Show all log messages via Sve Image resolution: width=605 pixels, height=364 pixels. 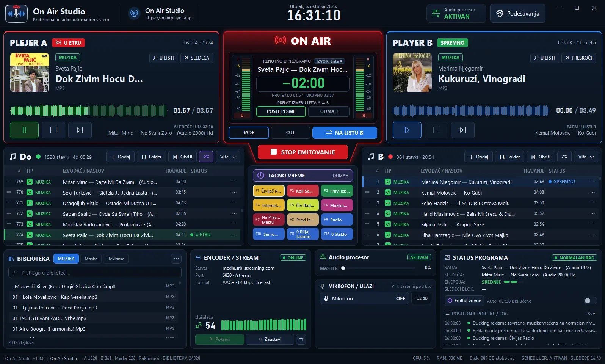click(x=591, y=314)
